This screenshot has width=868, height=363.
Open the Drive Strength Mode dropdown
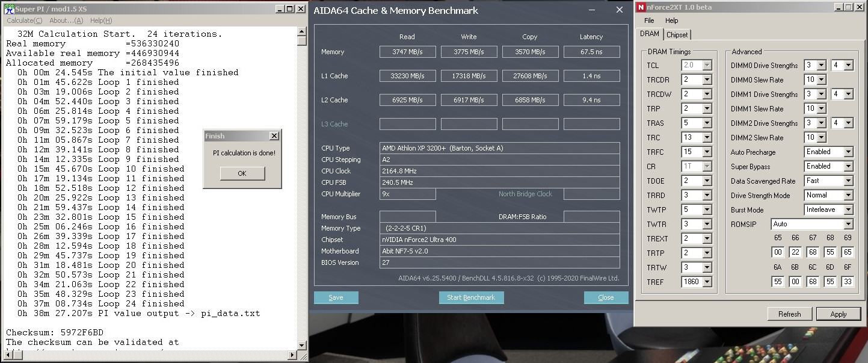coord(848,195)
